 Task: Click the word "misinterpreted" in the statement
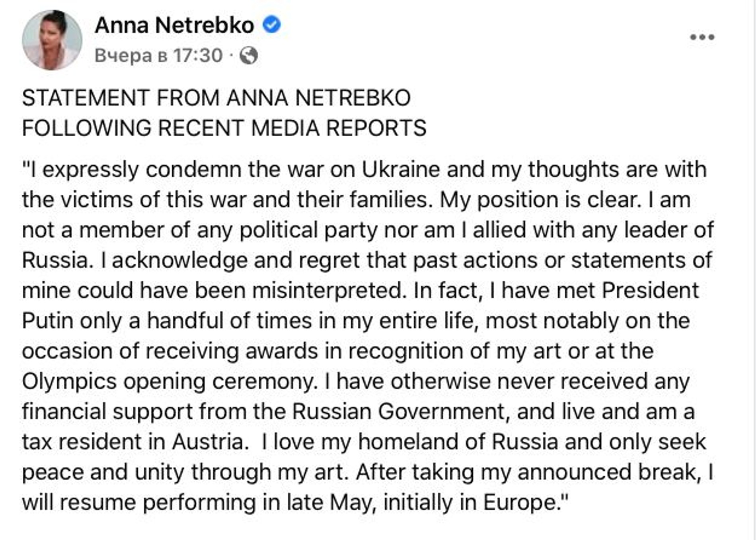[x=327, y=291]
